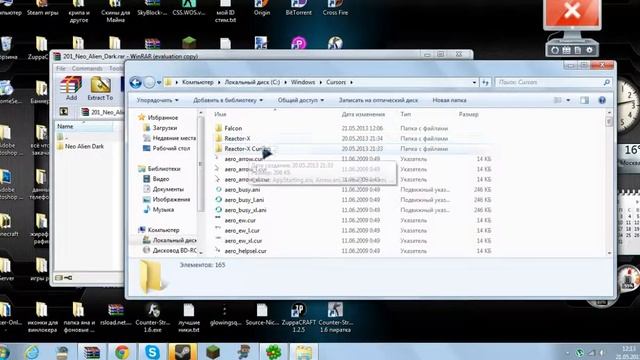Screen dimensions: 640x360
Task: Open the BitTorrent desktop shortcut
Action: click(x=298, y=8)
